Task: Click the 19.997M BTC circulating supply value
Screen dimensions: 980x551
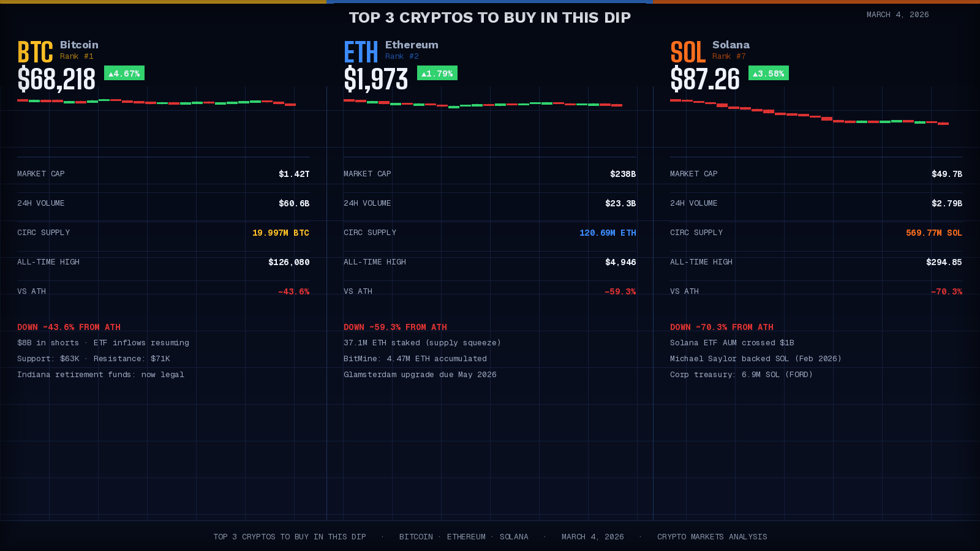Action: [281, 233]
